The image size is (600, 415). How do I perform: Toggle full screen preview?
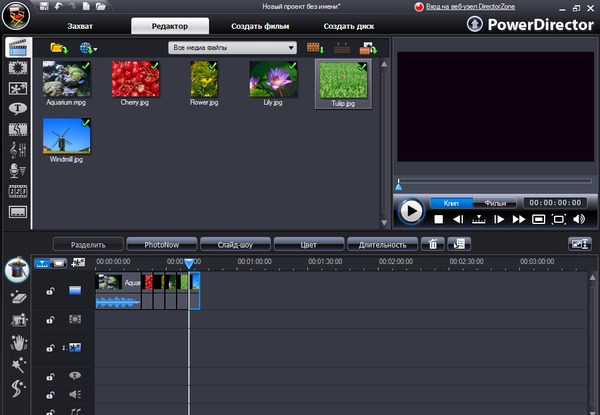tap(559, 219)
